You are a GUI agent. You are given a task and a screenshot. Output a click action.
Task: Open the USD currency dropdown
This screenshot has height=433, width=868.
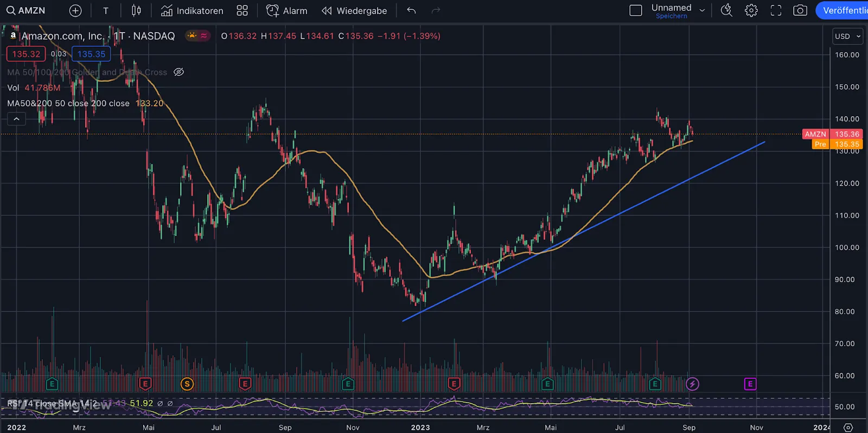847,36
